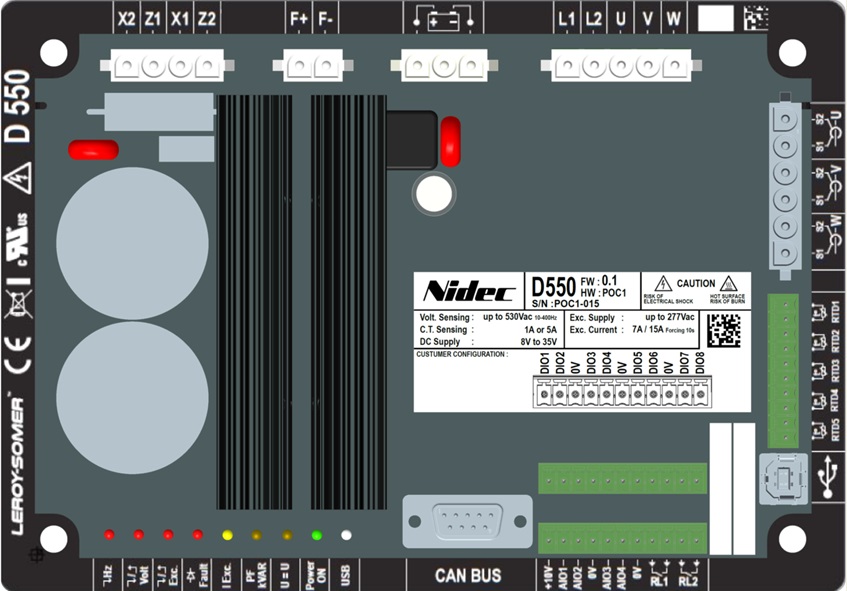Image resolution: width=847 pixels, height=591 pixels.
Task: Click the red Fault status LED
Action: pos(198,535)
